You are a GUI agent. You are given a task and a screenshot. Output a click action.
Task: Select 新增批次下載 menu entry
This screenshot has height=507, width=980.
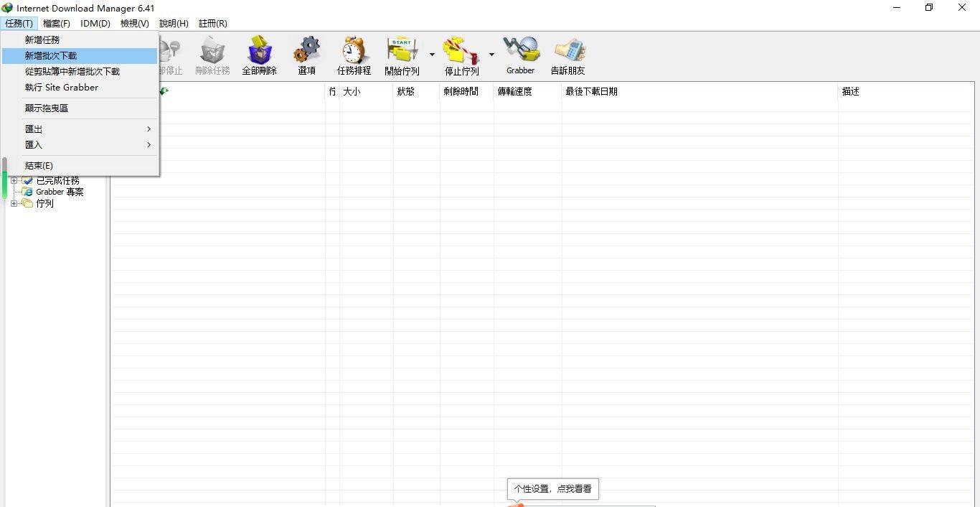tap(51, 56)
